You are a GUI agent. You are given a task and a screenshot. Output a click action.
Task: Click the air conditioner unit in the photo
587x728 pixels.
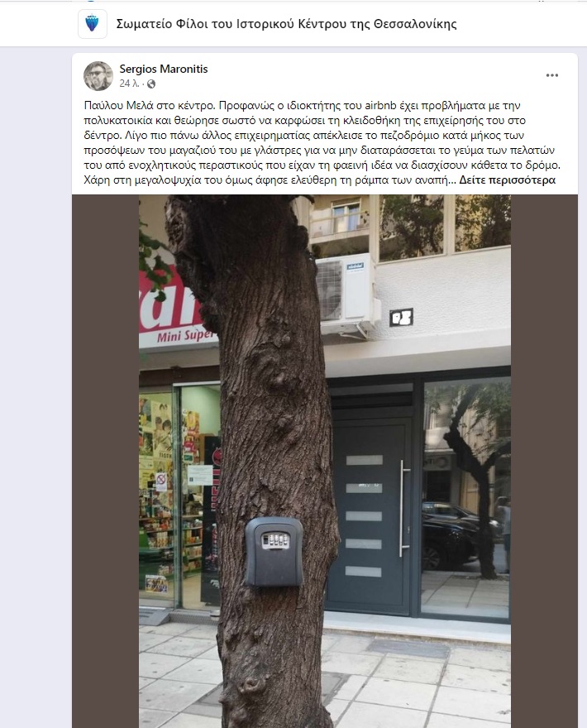[x=346, y=294]
